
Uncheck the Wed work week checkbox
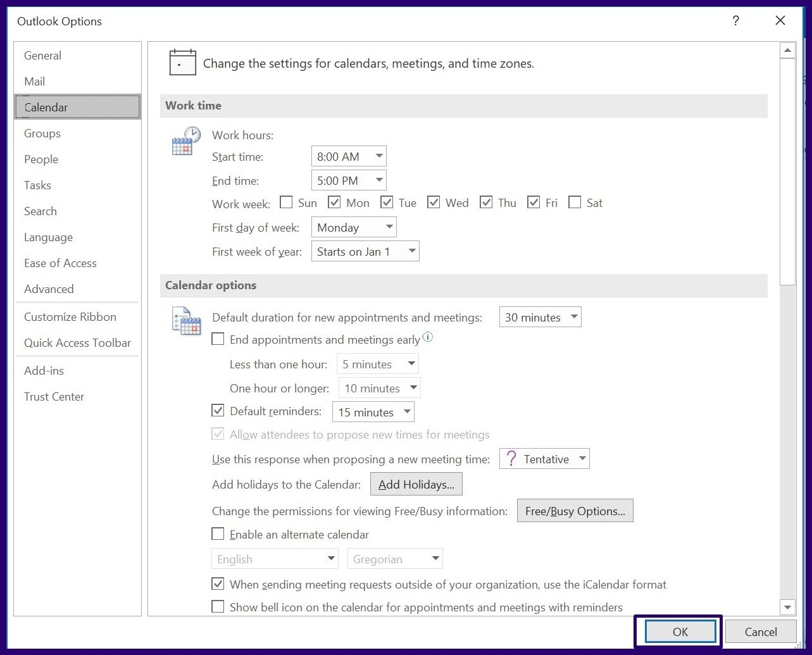pos(434,203)
